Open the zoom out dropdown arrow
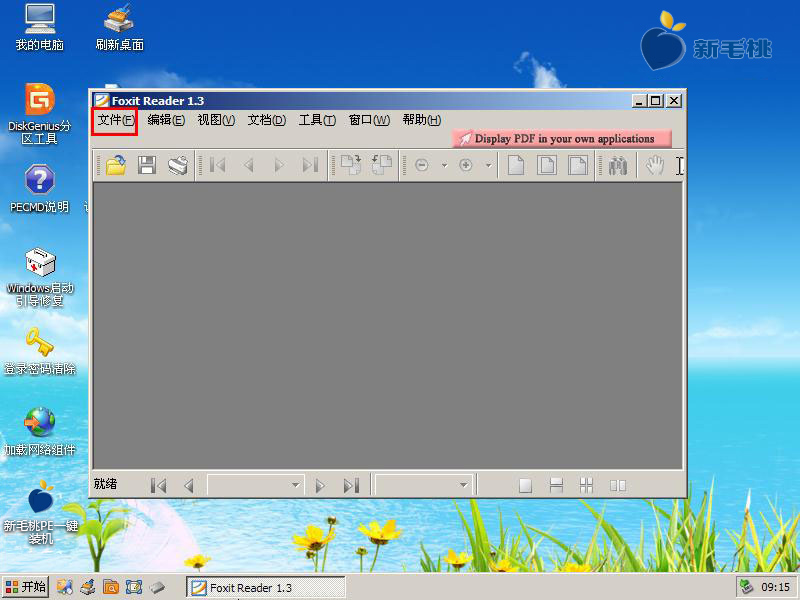Screen dimensions: 800x600 pyautogui.click(x=444, y=165)
